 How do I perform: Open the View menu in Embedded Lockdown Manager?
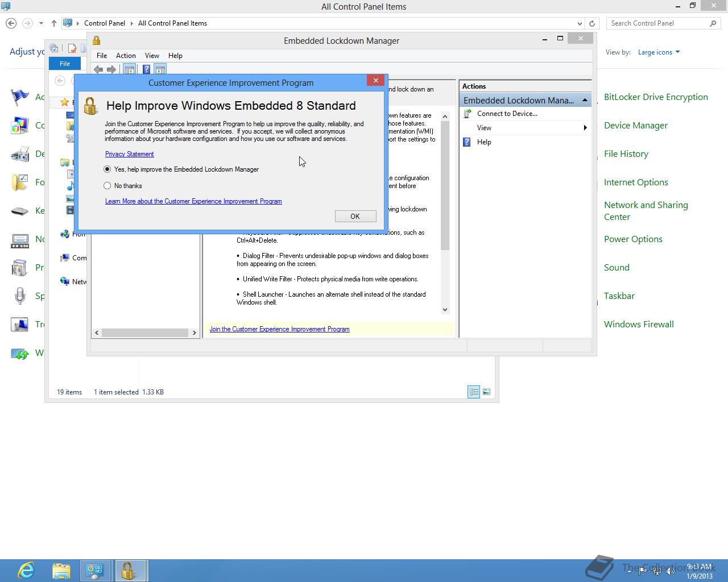coord(152,56)
